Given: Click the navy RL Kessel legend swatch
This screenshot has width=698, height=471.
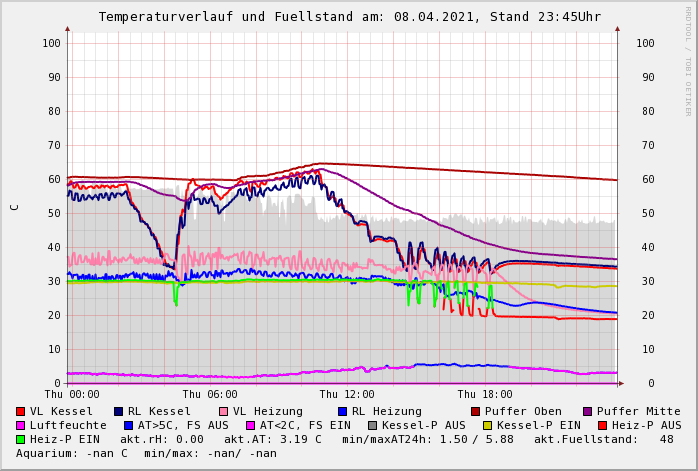Looking at the screenshot, I should [x=119, y=412].
